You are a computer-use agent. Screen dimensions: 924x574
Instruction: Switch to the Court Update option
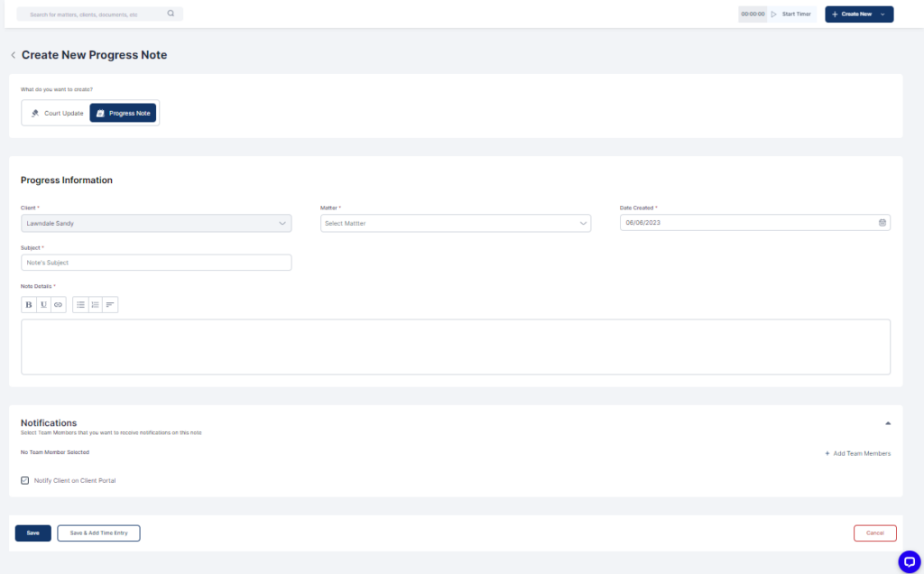point(57,113)
